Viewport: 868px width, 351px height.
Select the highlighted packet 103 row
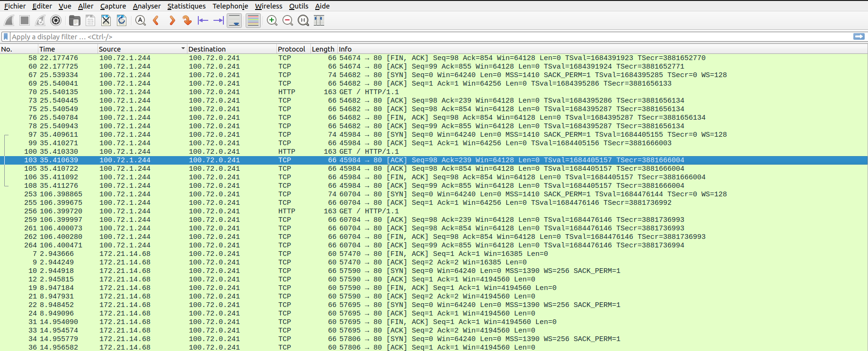(434, 160)
